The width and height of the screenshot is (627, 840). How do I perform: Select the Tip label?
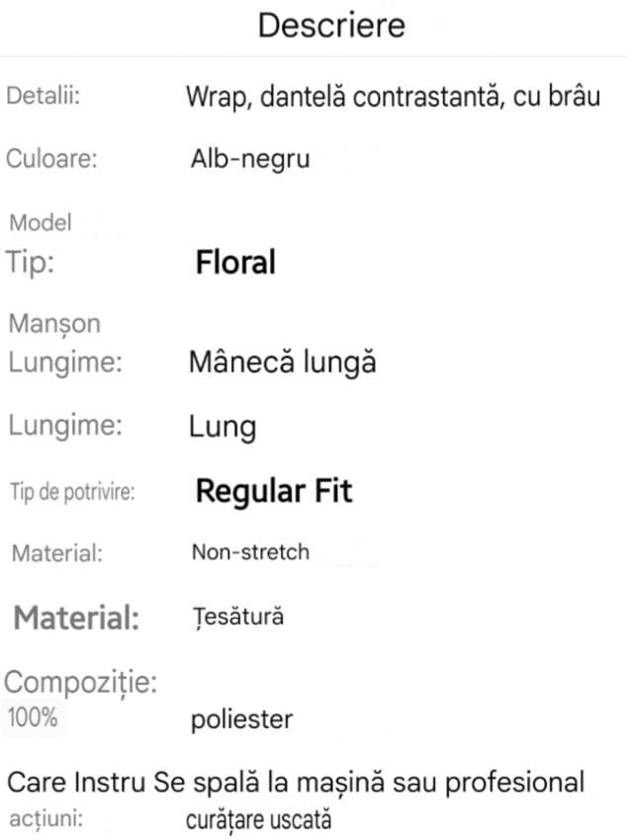pos(32,262)
